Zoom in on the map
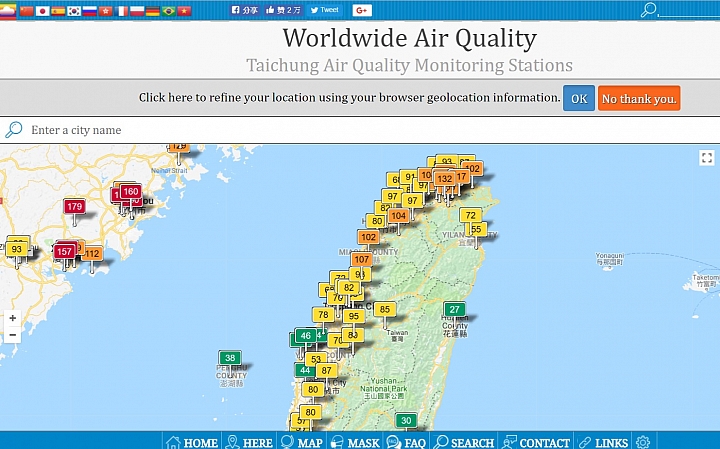This screenshot has width=720, height=449. coord(13,318)
